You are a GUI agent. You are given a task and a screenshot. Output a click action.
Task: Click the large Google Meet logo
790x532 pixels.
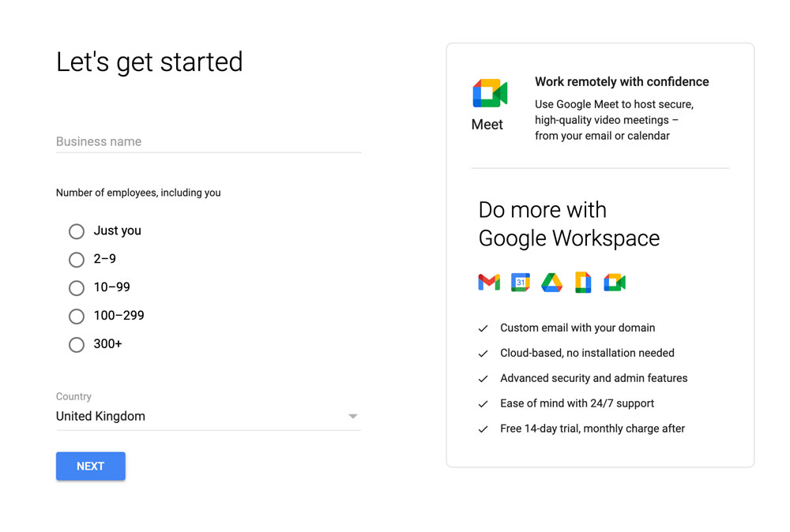[x=490, y=93]
